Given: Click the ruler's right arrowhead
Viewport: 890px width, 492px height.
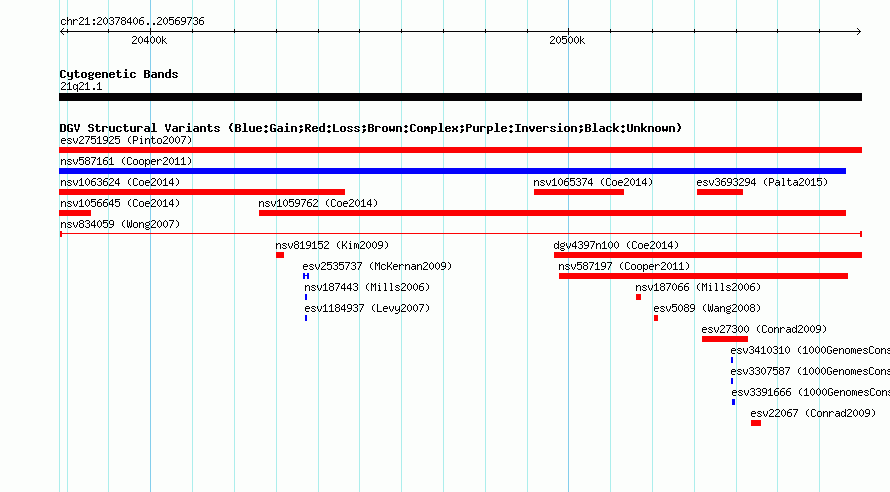Looking at the screenshot, I should click(859, 31).
